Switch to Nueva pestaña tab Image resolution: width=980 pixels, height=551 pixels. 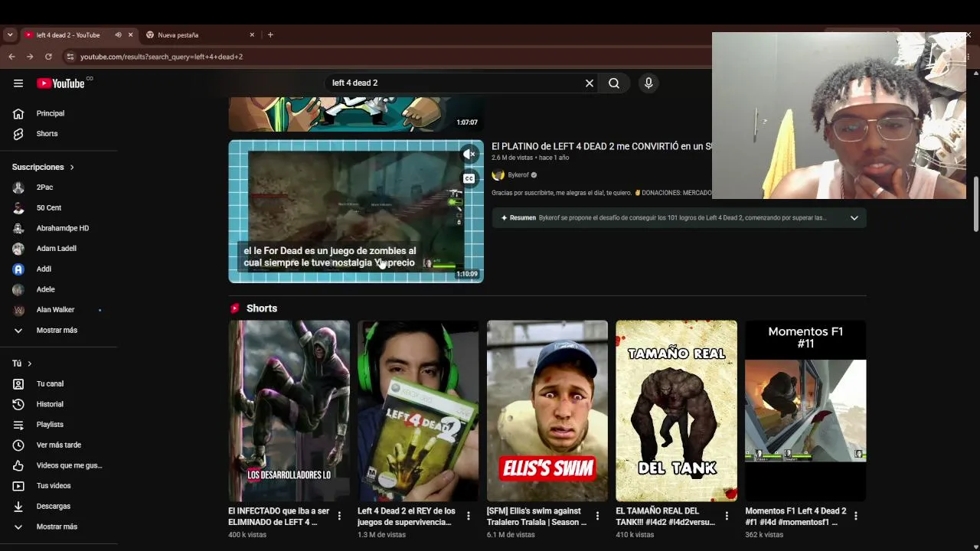201,35
